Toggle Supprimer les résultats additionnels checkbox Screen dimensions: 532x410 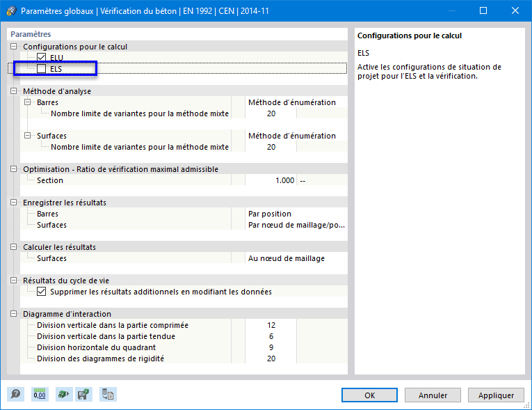tap(42, 292)
